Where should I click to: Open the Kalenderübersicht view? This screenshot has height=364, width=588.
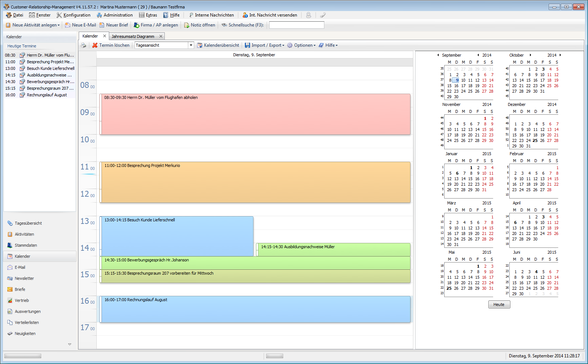[x=218, y=45]
